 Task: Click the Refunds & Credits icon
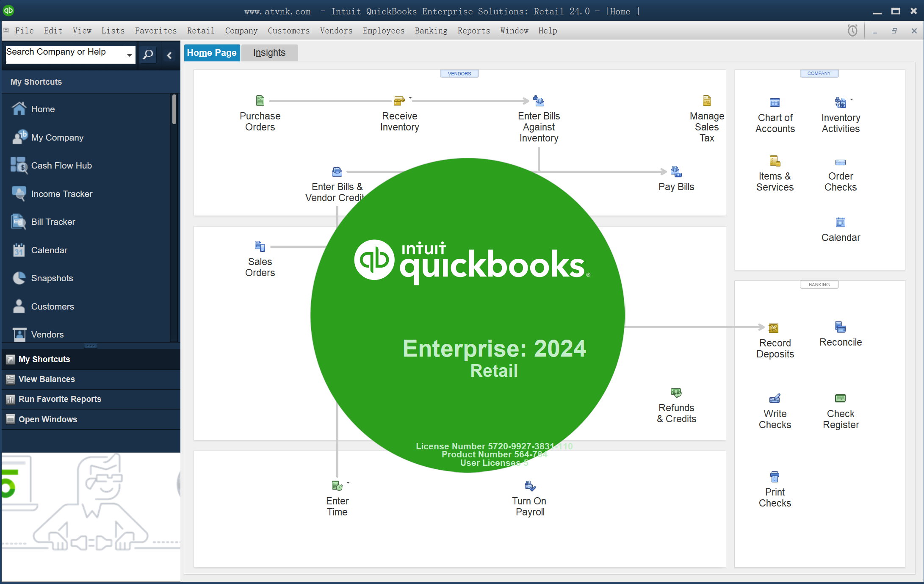tap(676, 393)
